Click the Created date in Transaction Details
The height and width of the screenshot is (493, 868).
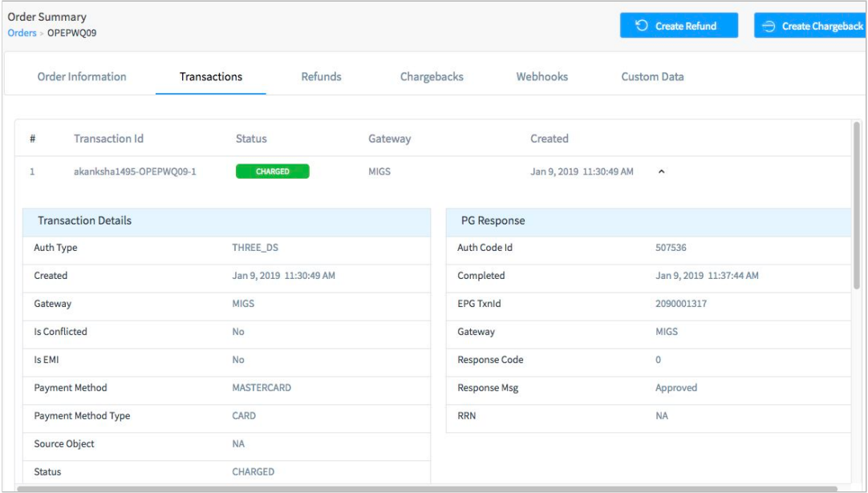283,276
